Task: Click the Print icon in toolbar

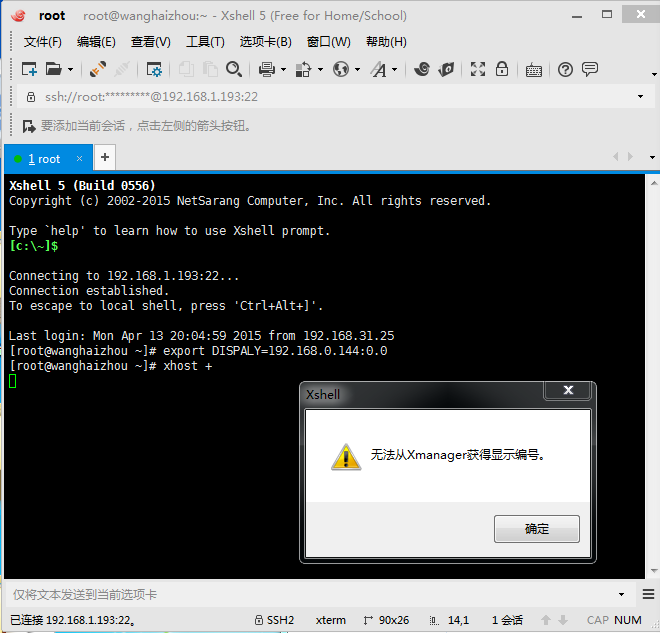Action: pyautogui.click(x=267, y=69)
